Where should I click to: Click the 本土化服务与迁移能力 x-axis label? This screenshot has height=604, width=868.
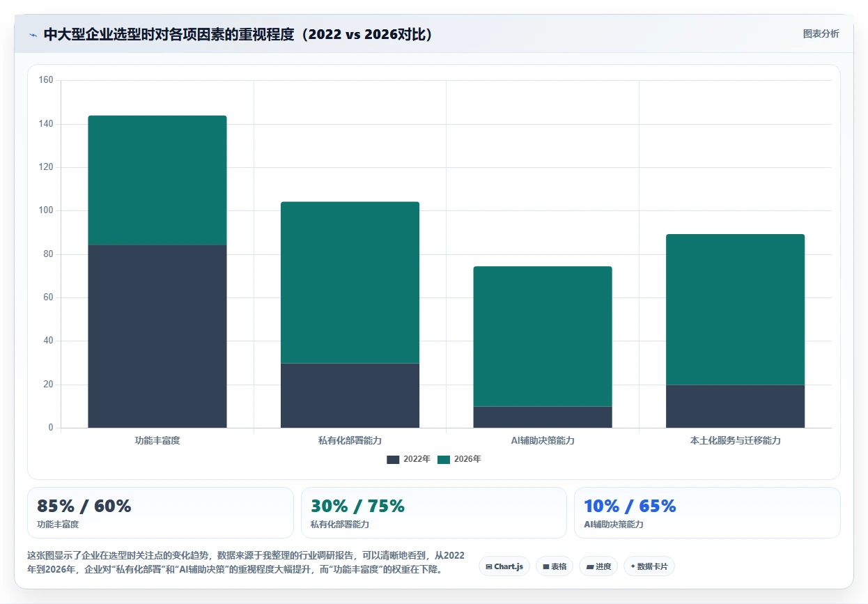pos(735,440)
